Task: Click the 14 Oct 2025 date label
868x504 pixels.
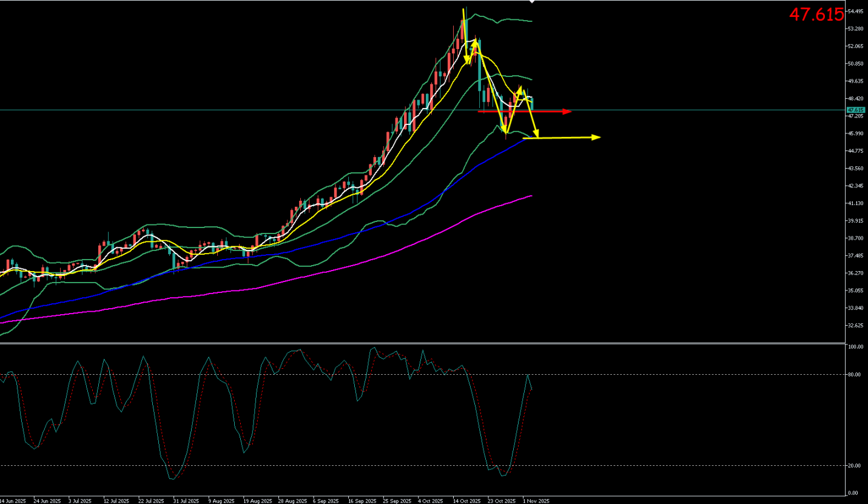Action: pyautogui.click(x=465, y=501)
